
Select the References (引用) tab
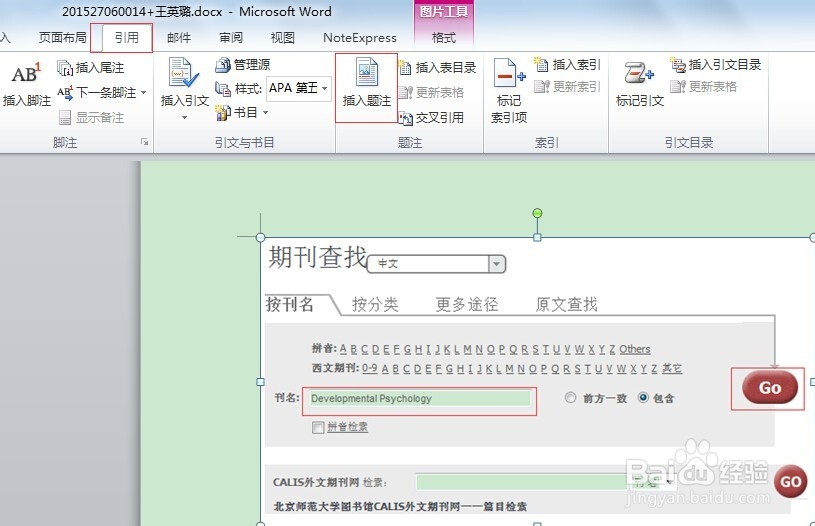pos(126,37)
